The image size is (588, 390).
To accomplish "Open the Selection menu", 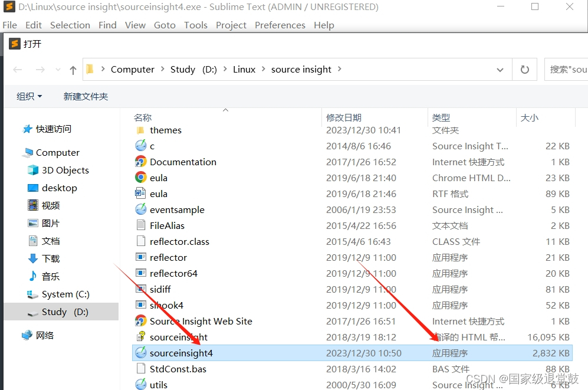I will point(70,25).
